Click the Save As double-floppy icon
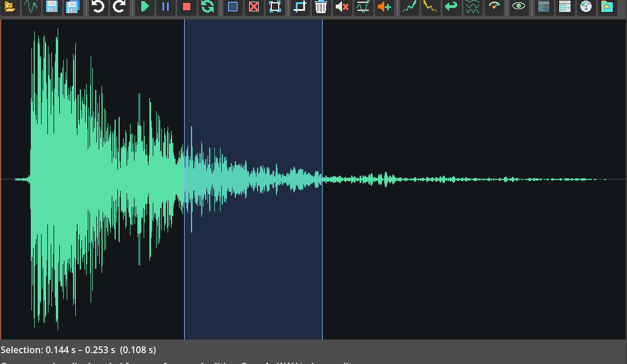Image resolution: width=627 pixels, height=364 pixels. 73,6
